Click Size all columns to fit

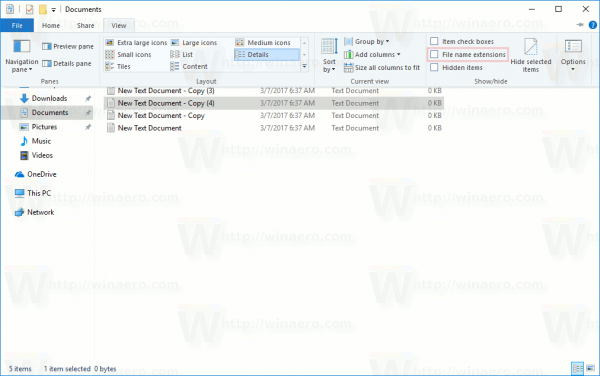coord(382,68)
